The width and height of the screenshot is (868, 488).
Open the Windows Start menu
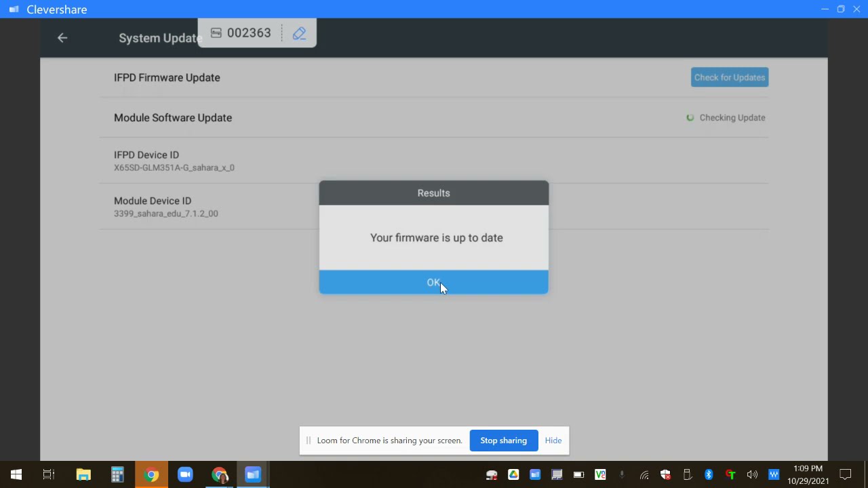click(x=16, y=474)
